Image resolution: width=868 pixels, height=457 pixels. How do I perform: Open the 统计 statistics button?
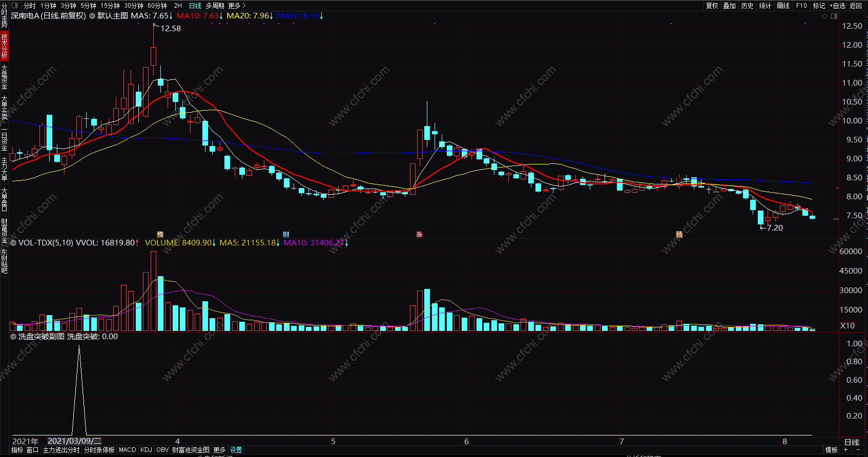pos(765,6)
